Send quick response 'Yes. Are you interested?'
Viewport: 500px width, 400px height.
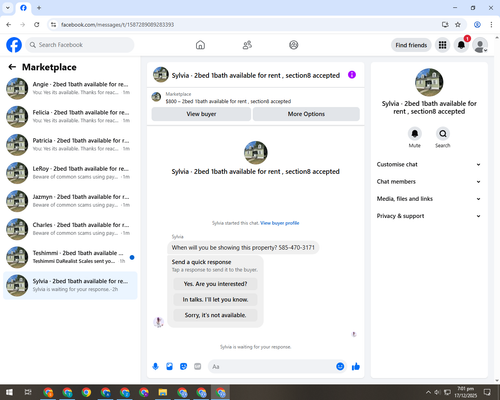point(215,284)
